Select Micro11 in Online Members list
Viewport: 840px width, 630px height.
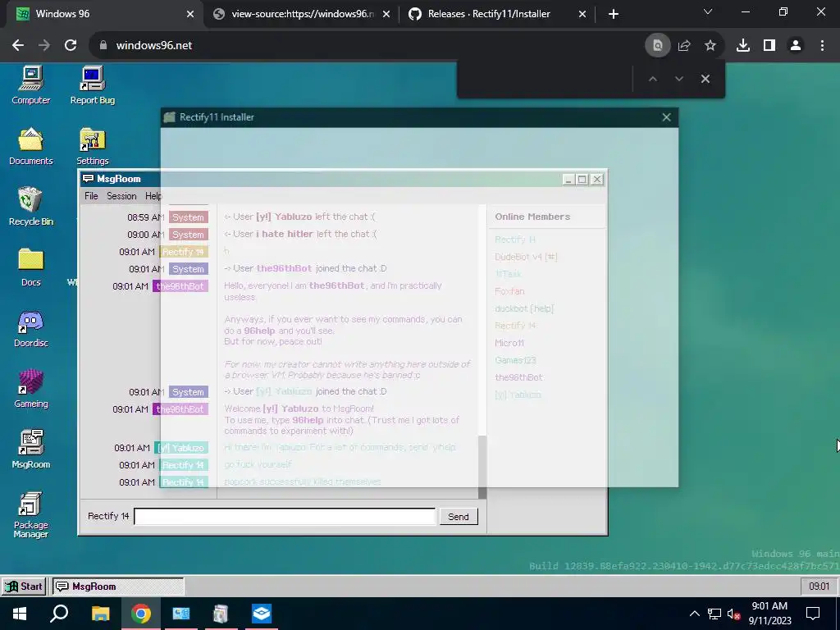(x=509, y=343)
